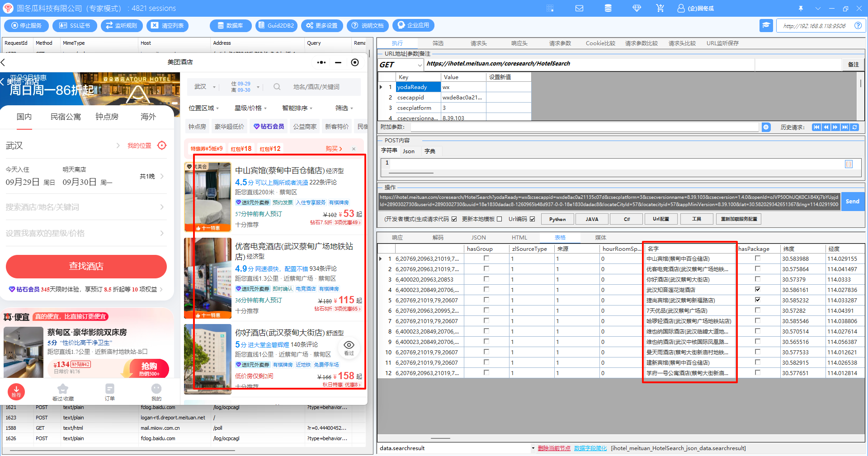Open the Cookie比较 tab

coord(600,43)
